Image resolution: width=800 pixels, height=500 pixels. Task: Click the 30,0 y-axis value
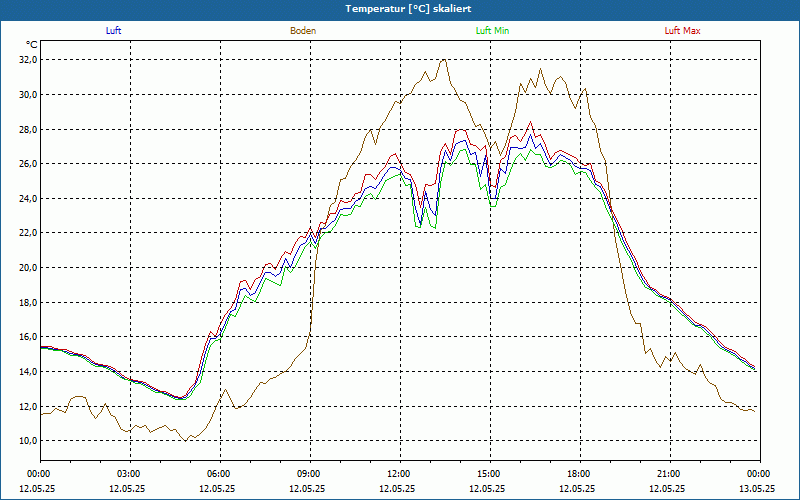coord(28,95)
